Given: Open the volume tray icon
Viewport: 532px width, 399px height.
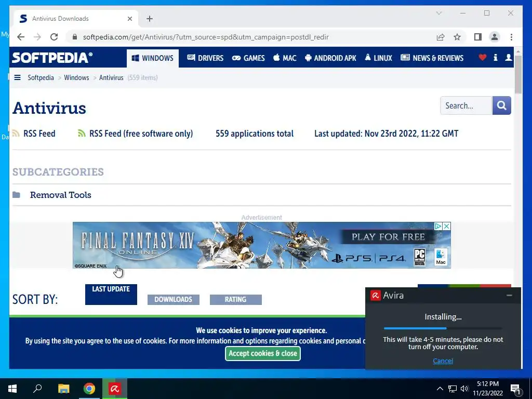Looking at the screenshot, I should pos(464,389).
